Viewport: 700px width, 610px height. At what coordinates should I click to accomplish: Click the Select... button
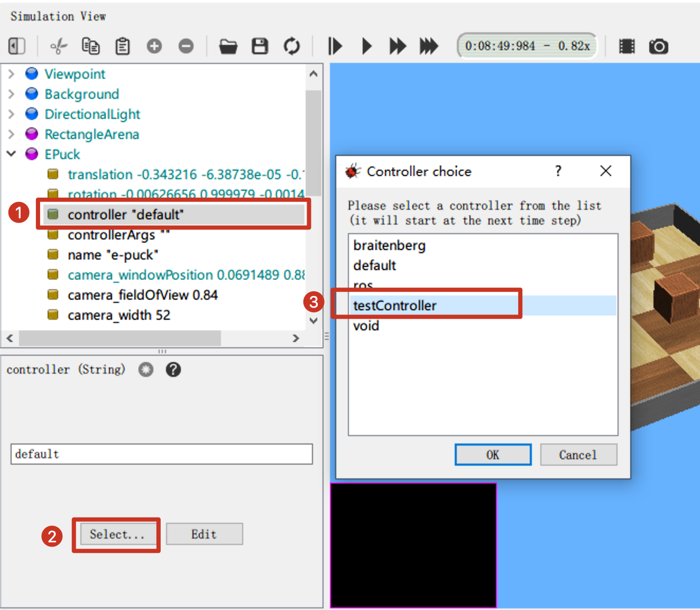coord(118,534)
